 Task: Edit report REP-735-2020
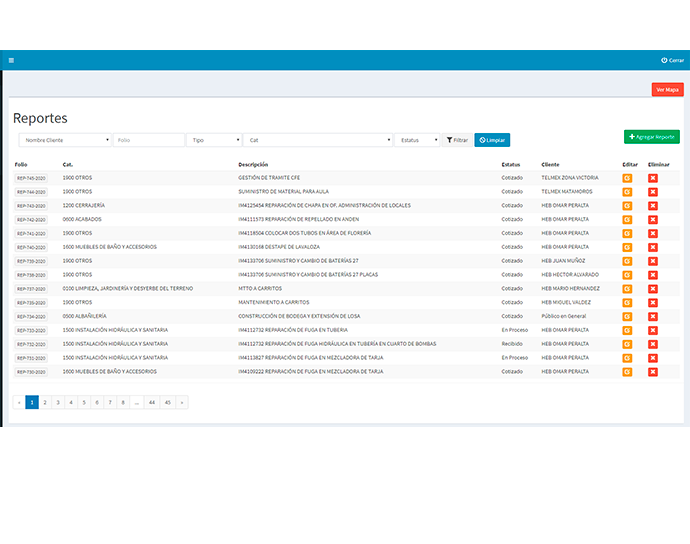tap(627, 302)
